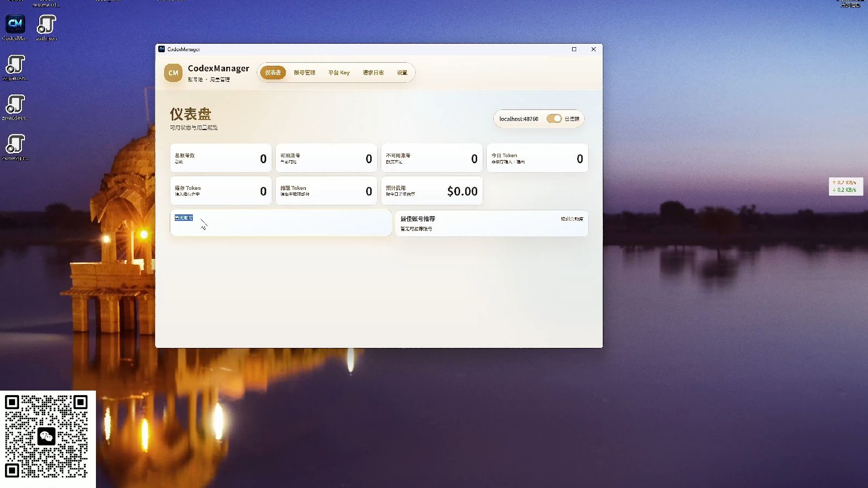868x488 pixels.
Task: Click the sort label right of 最佳账号推荐
Action: (x=572, y=219)
